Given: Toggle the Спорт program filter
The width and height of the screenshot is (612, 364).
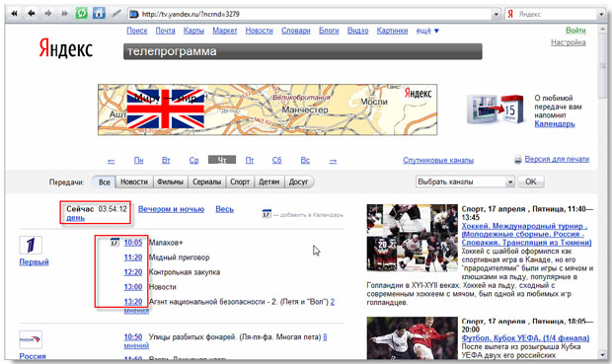Looking at the screenshot, I should (240, 182).
